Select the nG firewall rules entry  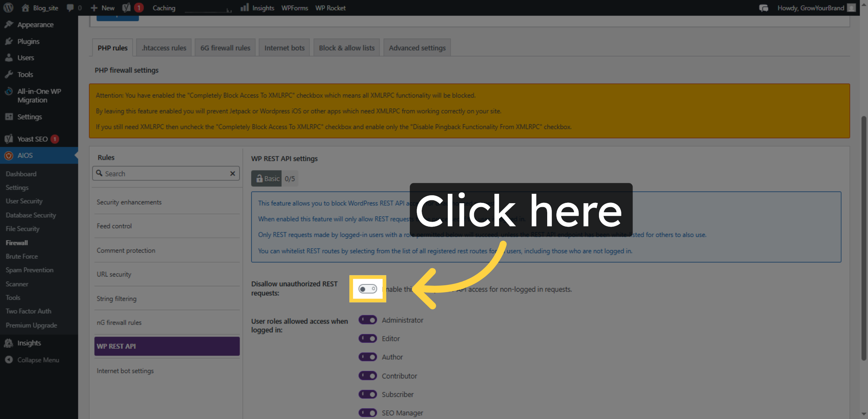(119, 322)
